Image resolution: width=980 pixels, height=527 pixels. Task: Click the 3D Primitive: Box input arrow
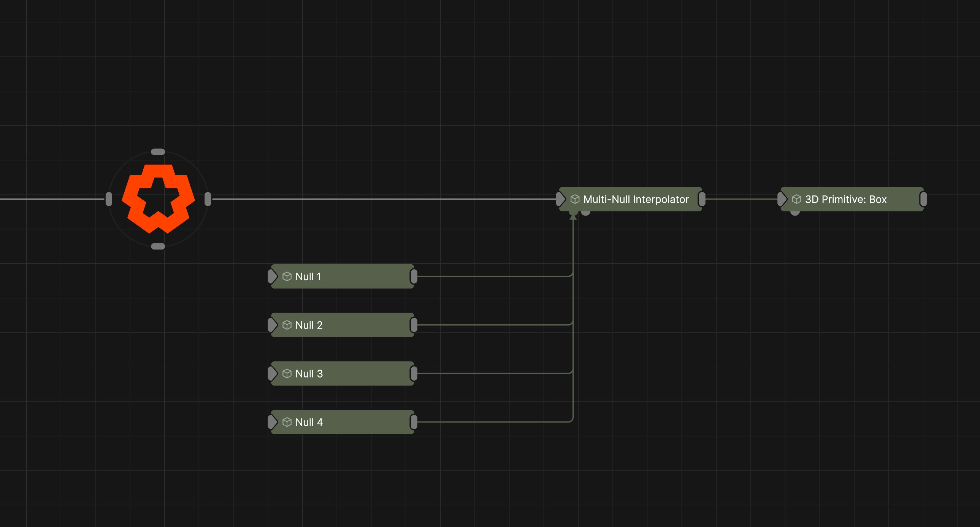782,199
